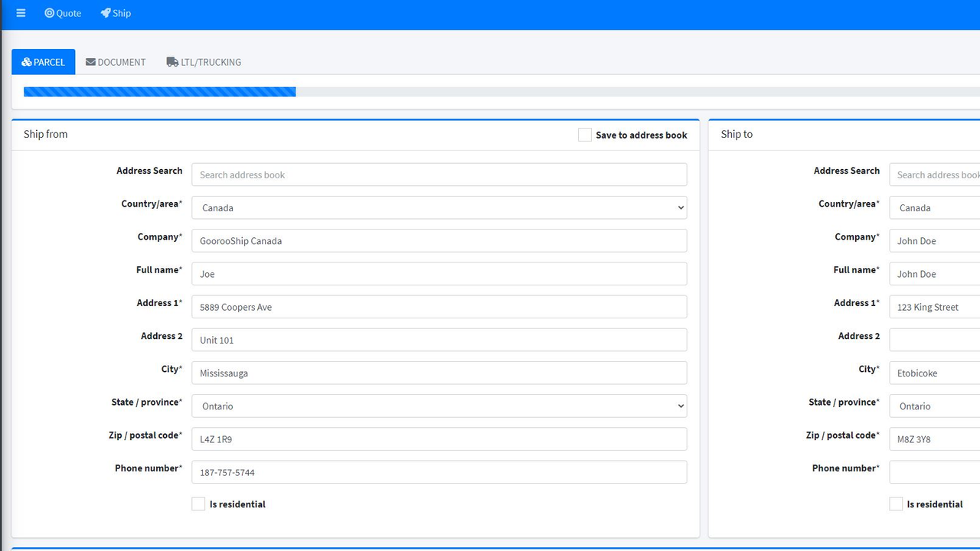Switch to the DOCUMENT tab

pyautogui.click(x=116, y=62)
